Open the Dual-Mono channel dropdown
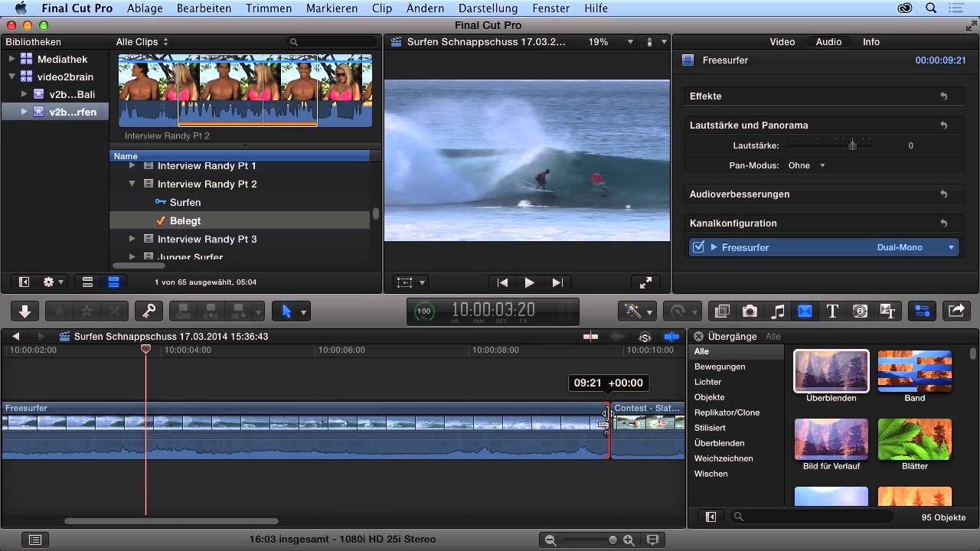 (x=915, y=247)
